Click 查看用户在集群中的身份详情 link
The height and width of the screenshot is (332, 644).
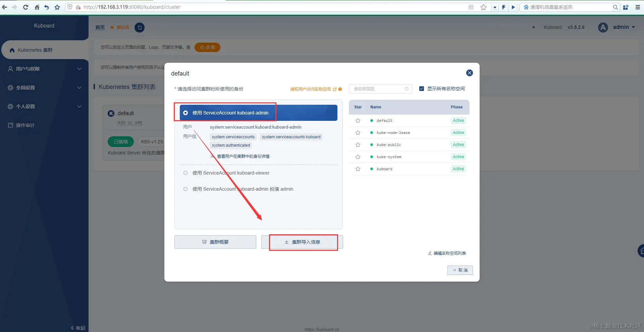tap(240, 156)
